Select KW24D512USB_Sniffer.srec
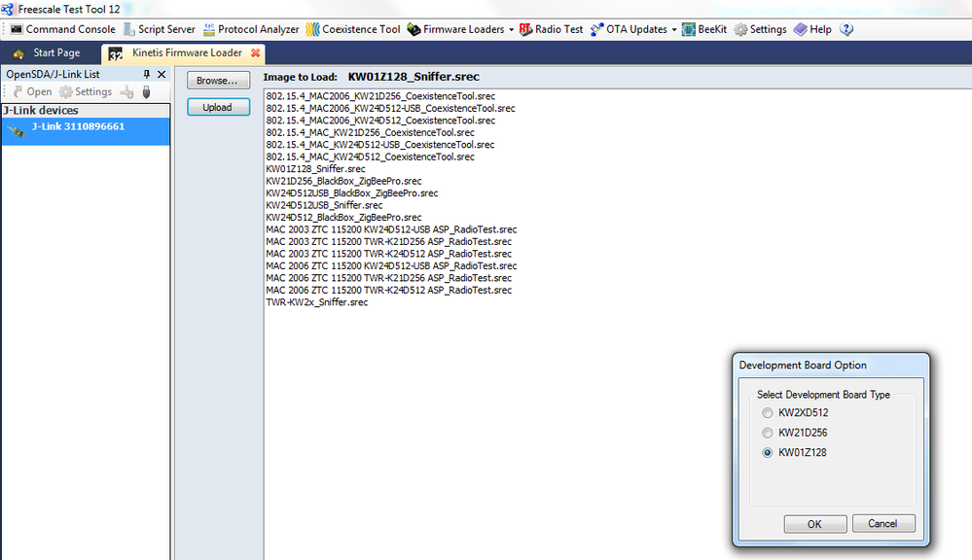Viewport: 972px width, 560px height. click(324, 205)
